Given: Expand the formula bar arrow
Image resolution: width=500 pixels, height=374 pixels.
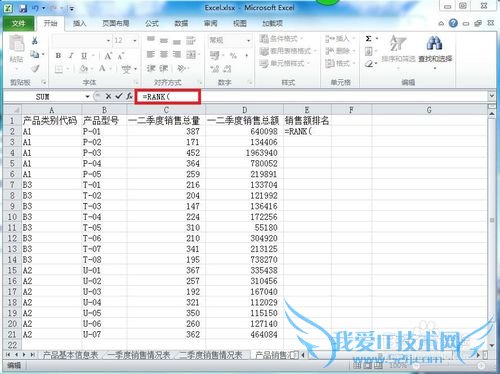Looking at the screenshot, I should tap(492, 96).
